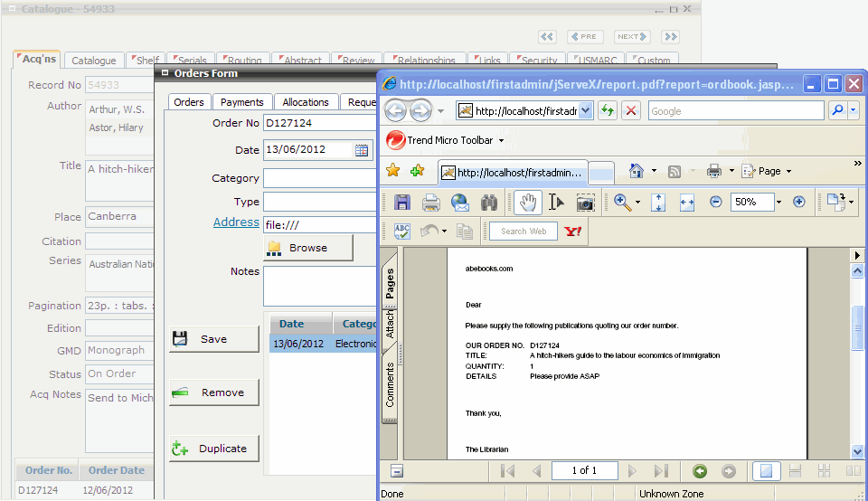The height and width of the screenshot is (501, 868).
Task: Switch to the Payments tab
Action: tap(241, 102)
